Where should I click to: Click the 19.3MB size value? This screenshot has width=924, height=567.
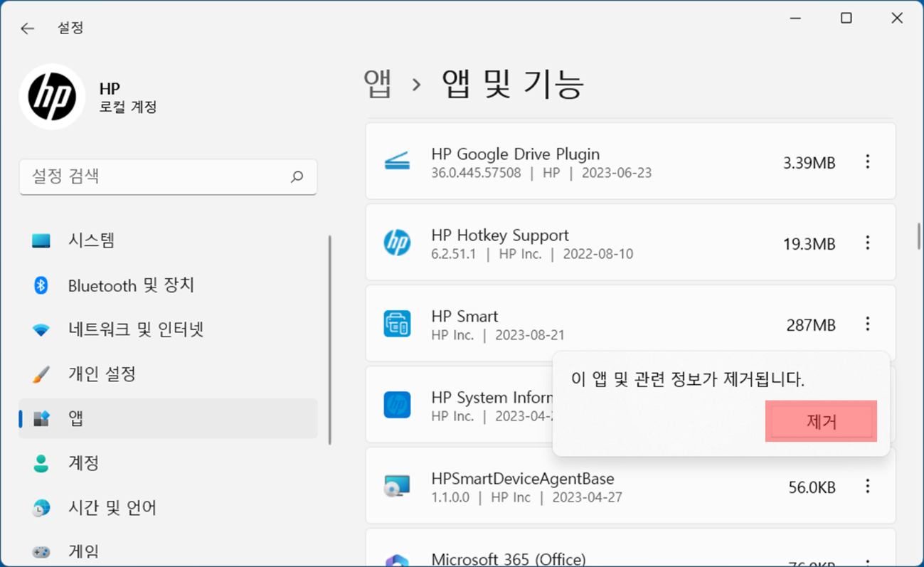click(809, 244)
